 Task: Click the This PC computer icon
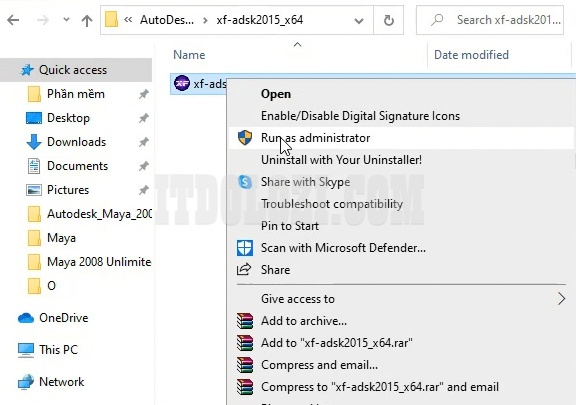pyautogui.click(x=26, y=350)
